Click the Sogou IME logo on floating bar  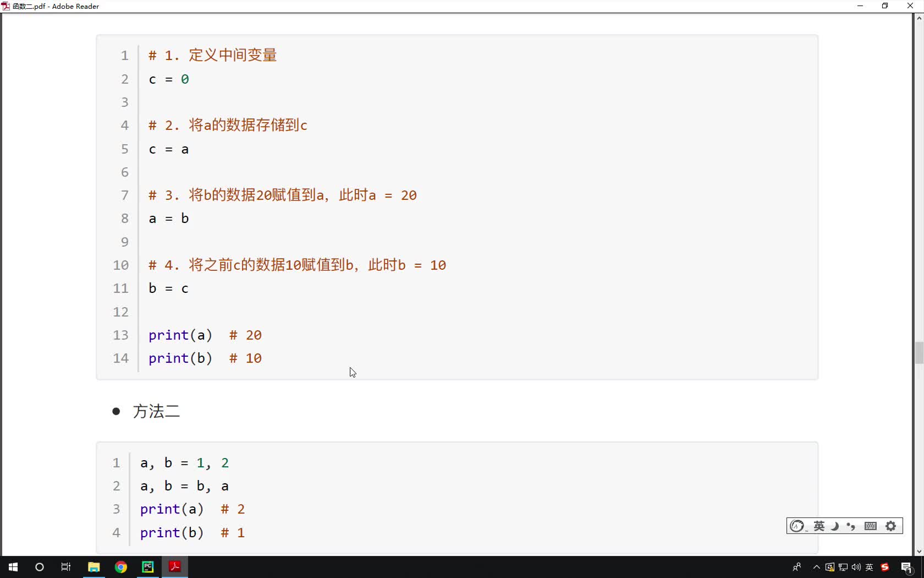798,526
